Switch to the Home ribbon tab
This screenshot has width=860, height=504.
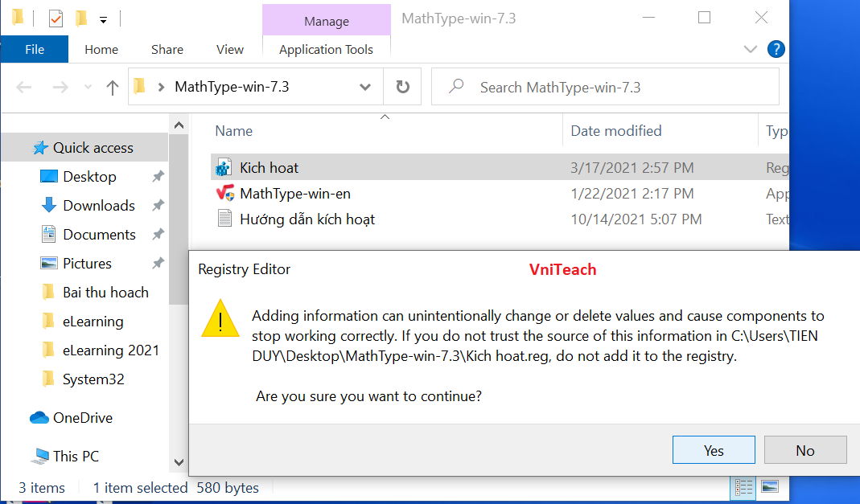(101, 49)
